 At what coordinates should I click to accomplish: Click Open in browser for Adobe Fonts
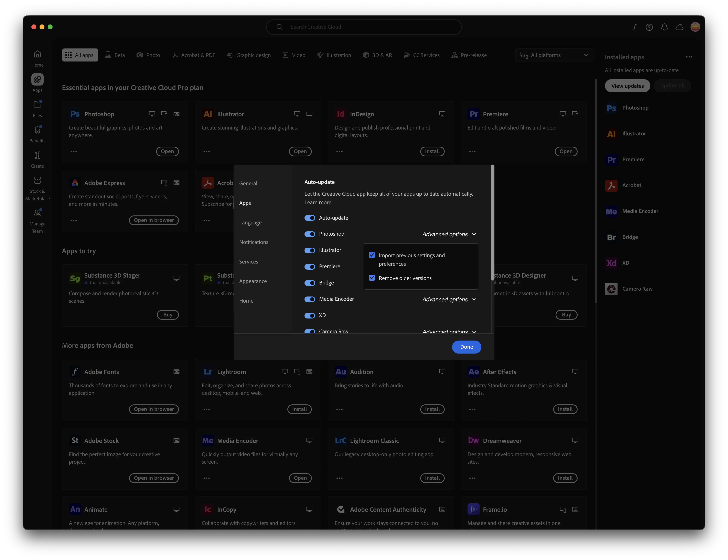[154, 409]
